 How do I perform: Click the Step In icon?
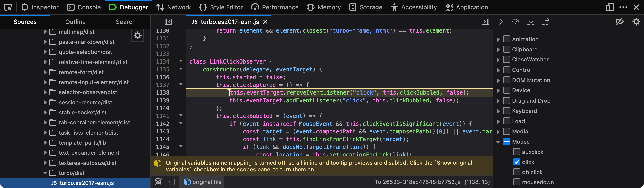coord(531,22)
